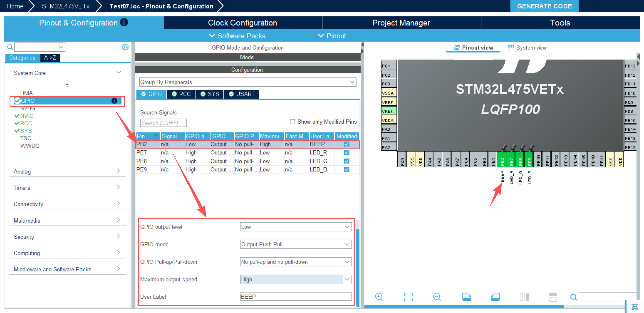Sort table by User Label column header

[x=322, y=136]
